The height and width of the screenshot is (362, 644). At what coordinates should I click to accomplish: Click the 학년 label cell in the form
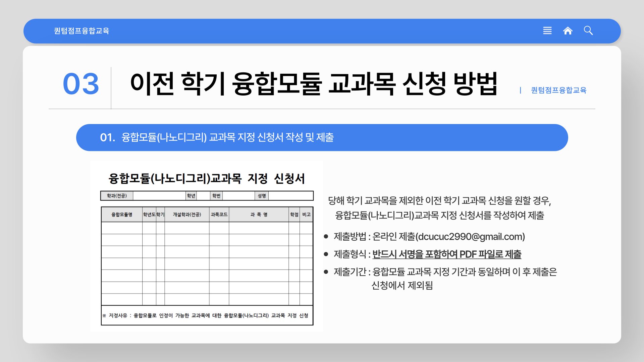pos(191,196)
